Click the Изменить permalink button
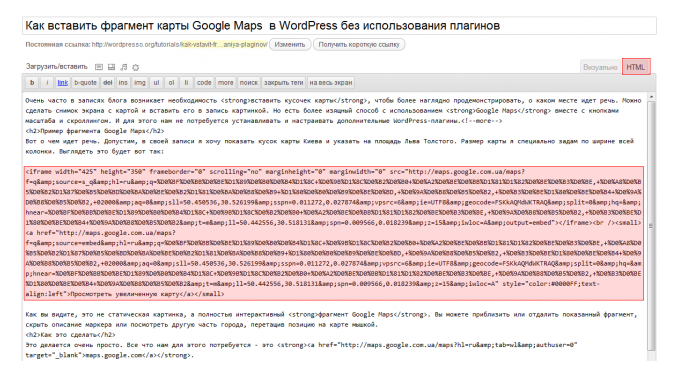The width and height of the screenshot is (674, 391). [x=290, y=44]
